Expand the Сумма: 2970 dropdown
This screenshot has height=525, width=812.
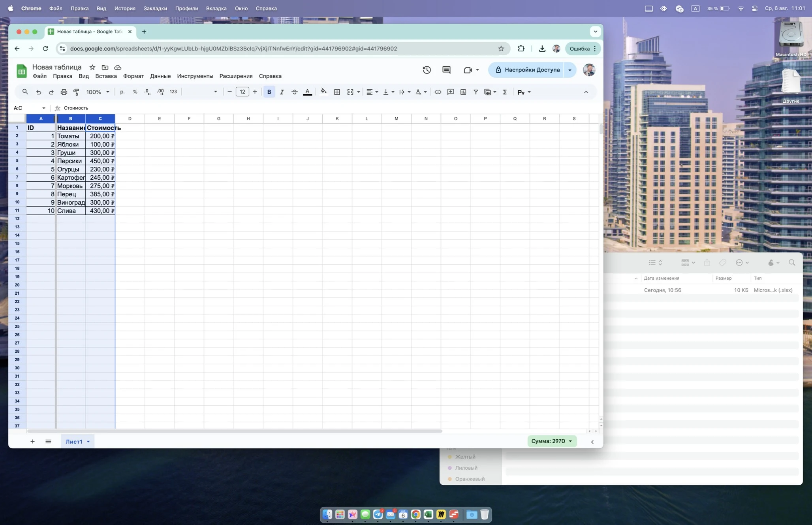[x=570, y=441]
